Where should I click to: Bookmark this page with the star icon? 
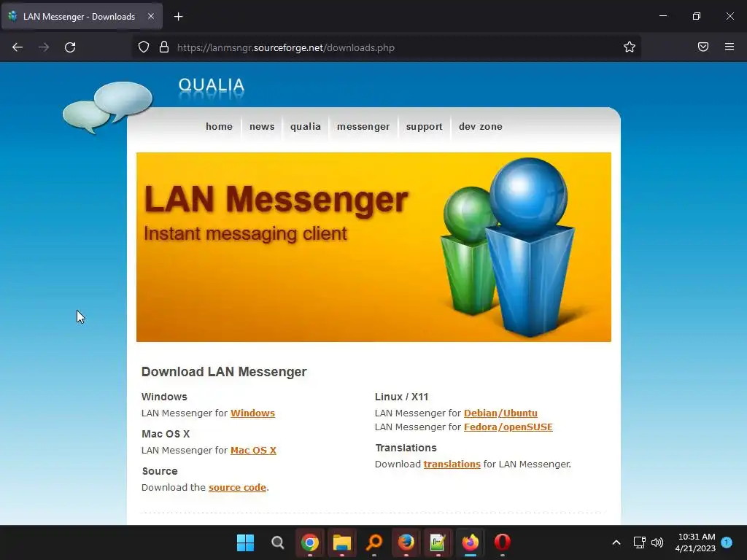pos(630,47)
